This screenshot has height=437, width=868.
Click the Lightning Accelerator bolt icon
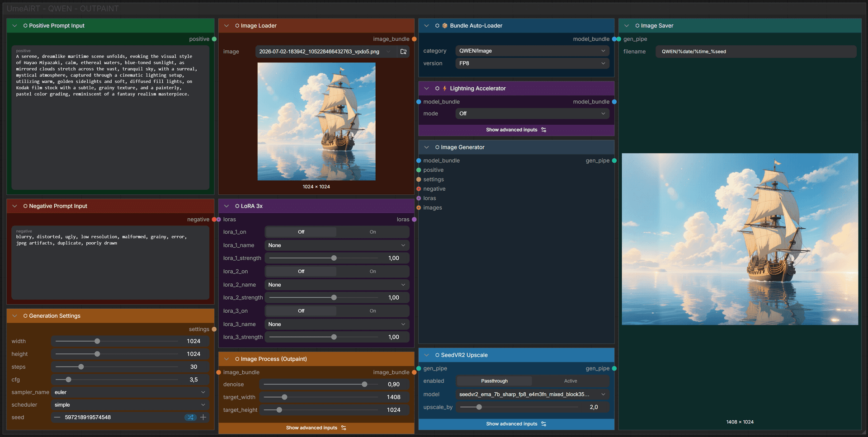[445, 89]
